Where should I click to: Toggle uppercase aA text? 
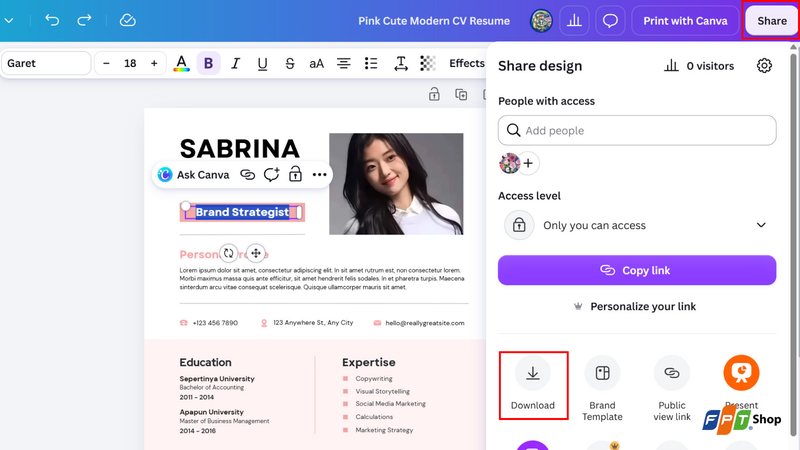pyautogui.click(x=316, y=63)
